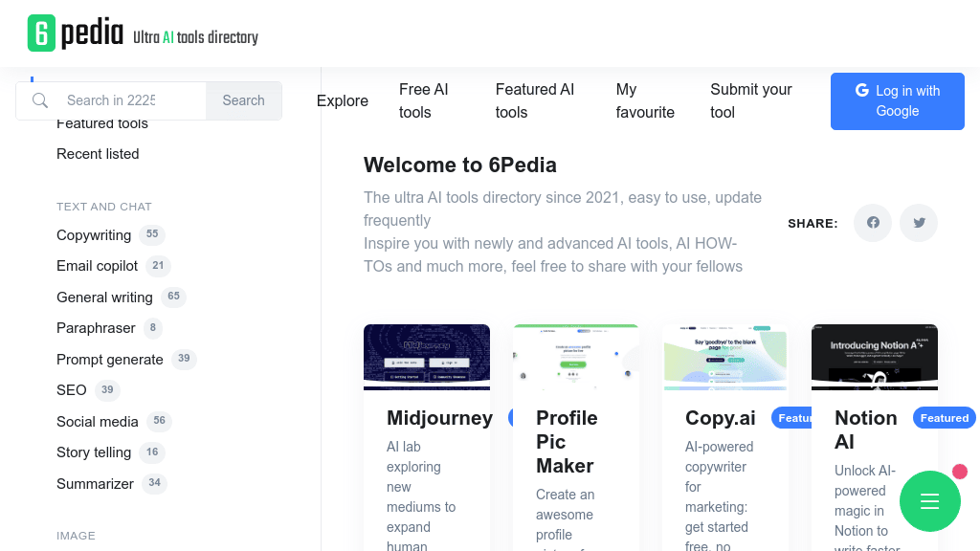Open the Explore menu
Screen dimensions: 980x551
click(x=342, y=100)
